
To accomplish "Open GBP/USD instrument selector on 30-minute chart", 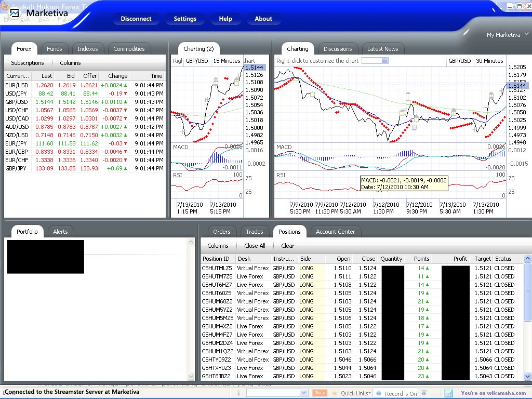I will click(459, 61).
